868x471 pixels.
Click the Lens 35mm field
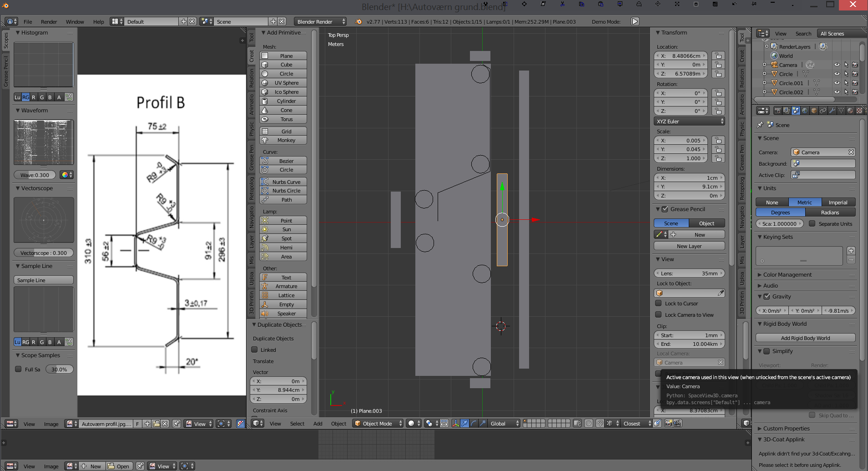click(689, 273)
